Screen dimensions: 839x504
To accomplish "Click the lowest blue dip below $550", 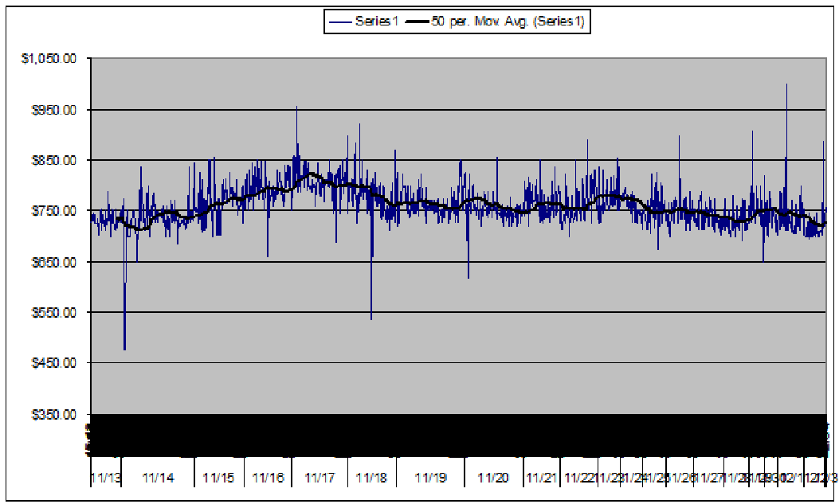I will pos(124,347).
